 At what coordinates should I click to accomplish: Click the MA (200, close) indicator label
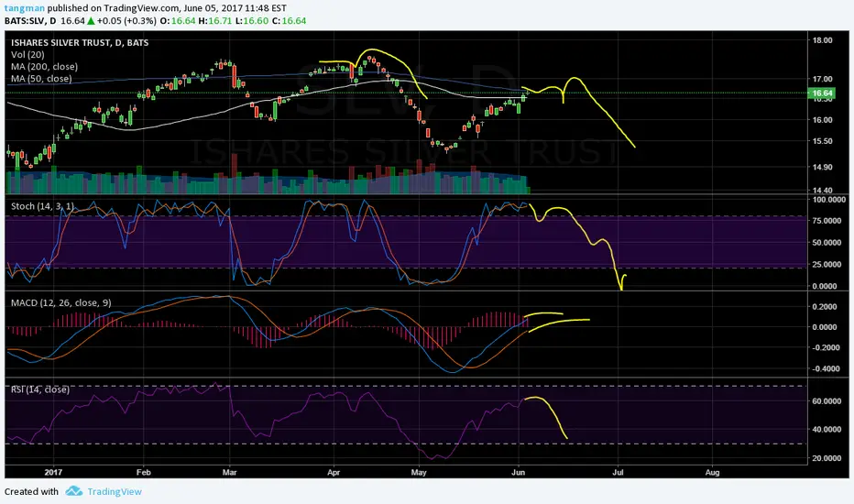click(x=44, y=67)
